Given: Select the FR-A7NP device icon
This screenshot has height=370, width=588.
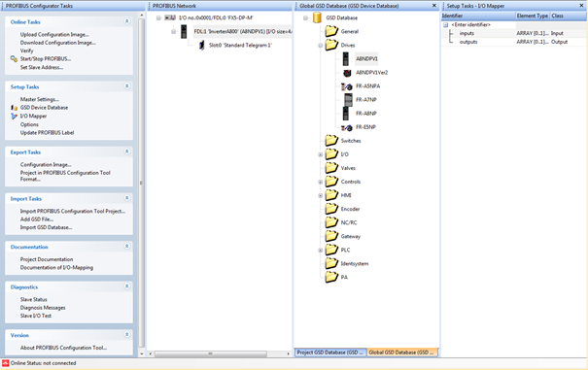Looking at the screenshot, I should pyautogui.click(x=348, y=100).
